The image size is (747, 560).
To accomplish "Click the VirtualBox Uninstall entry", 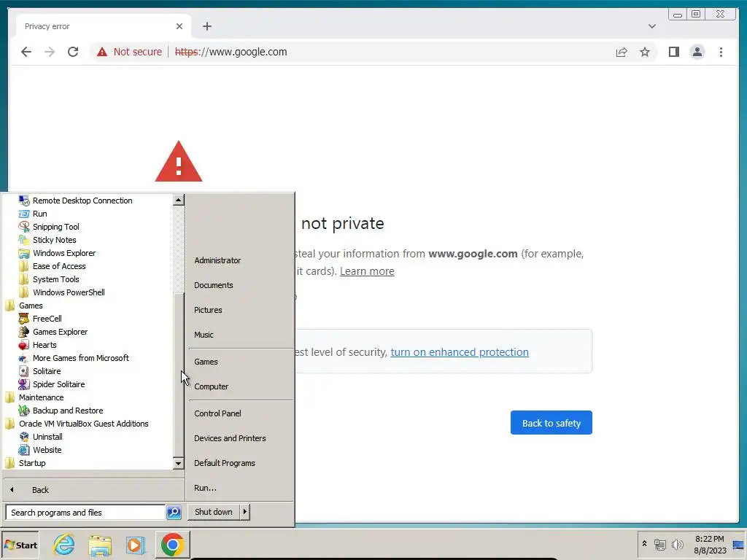I will click(x=47, y=436).
